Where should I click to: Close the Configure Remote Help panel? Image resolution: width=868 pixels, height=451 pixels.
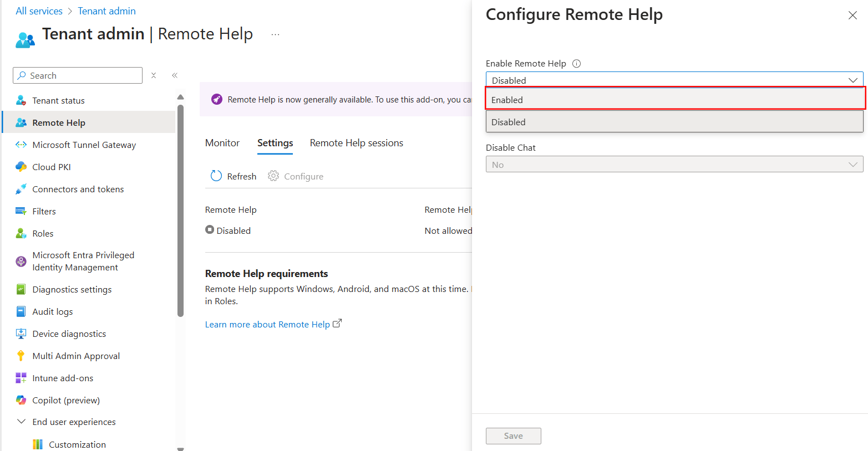pyautogui.click(x=852, y=16)
